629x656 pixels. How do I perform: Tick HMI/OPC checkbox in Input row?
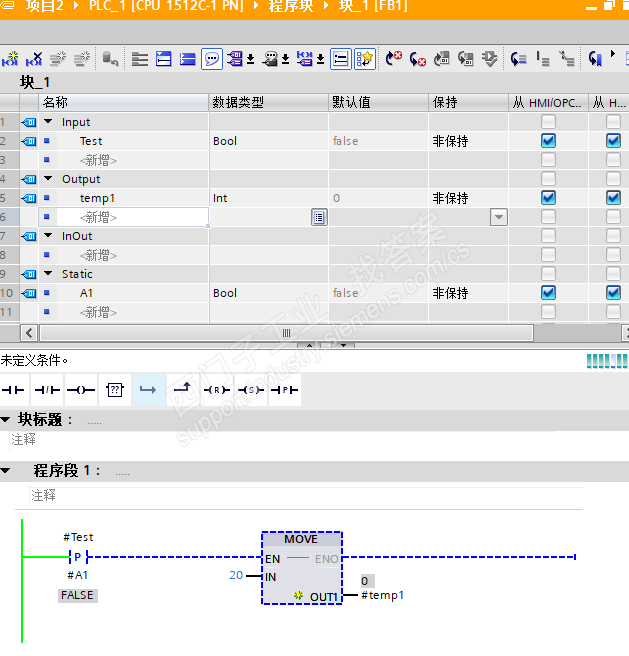548,122
